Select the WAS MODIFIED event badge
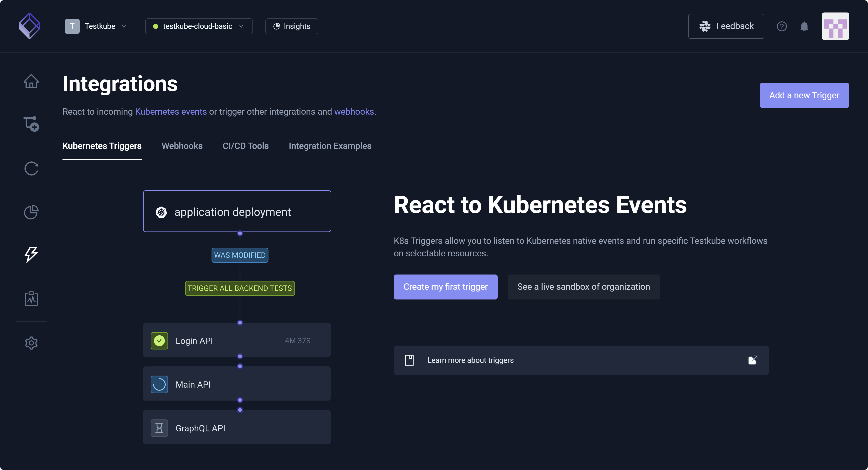The width and height of the screenshot is (868, 470). pos(239,255)
